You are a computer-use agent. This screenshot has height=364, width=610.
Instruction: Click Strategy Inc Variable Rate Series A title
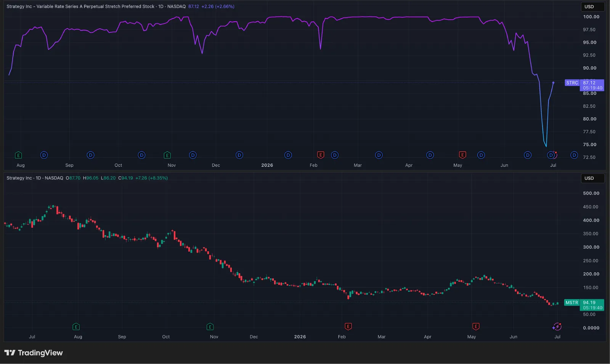tap(80, 6)
